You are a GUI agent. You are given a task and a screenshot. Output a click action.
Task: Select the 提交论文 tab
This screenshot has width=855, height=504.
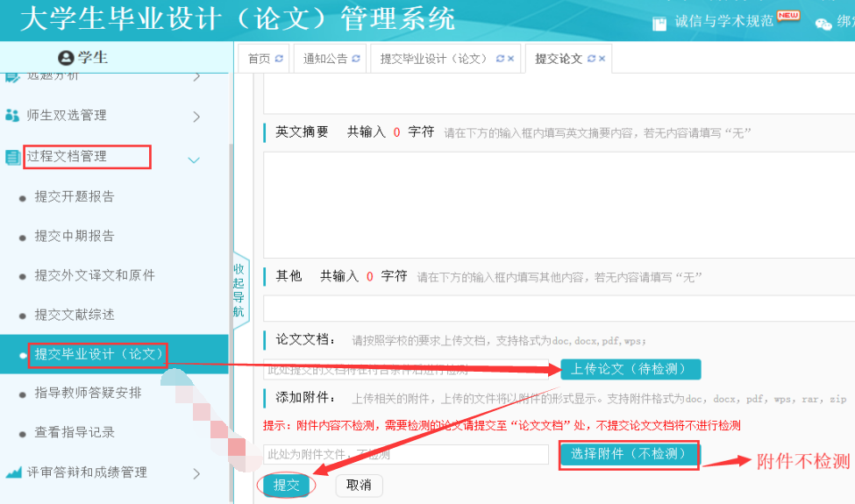coord(559,59)
